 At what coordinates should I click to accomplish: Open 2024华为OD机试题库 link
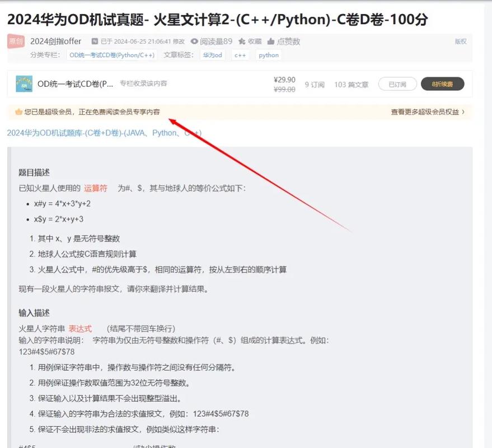tap(104, 133)
